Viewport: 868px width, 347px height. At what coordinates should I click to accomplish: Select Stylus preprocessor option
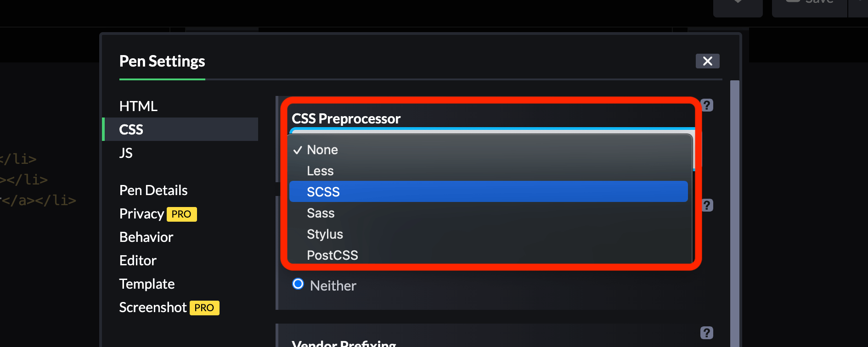[x=325, y=235]
